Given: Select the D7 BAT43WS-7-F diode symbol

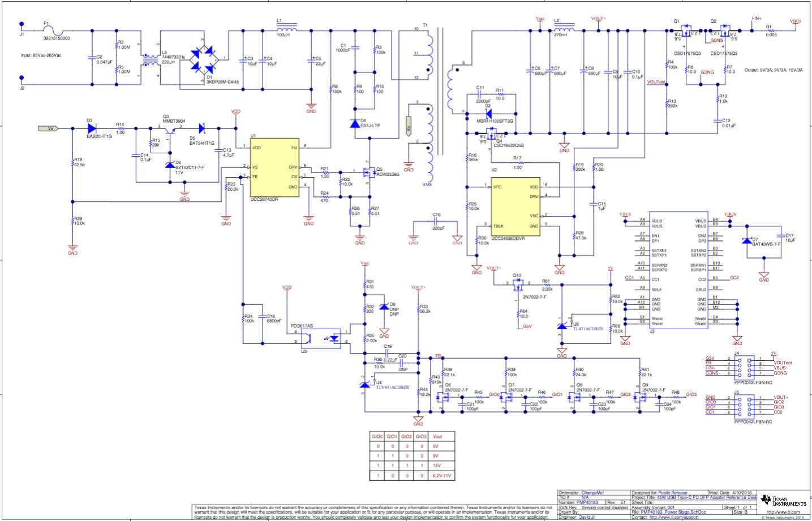Looking at the screenshot, I should [x=746, y=240].
